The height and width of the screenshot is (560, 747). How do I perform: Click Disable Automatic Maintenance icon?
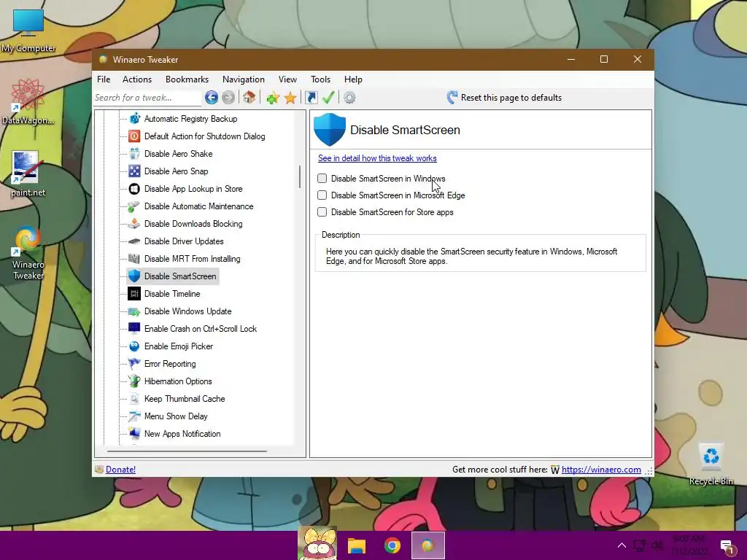[x=134, y=206]
